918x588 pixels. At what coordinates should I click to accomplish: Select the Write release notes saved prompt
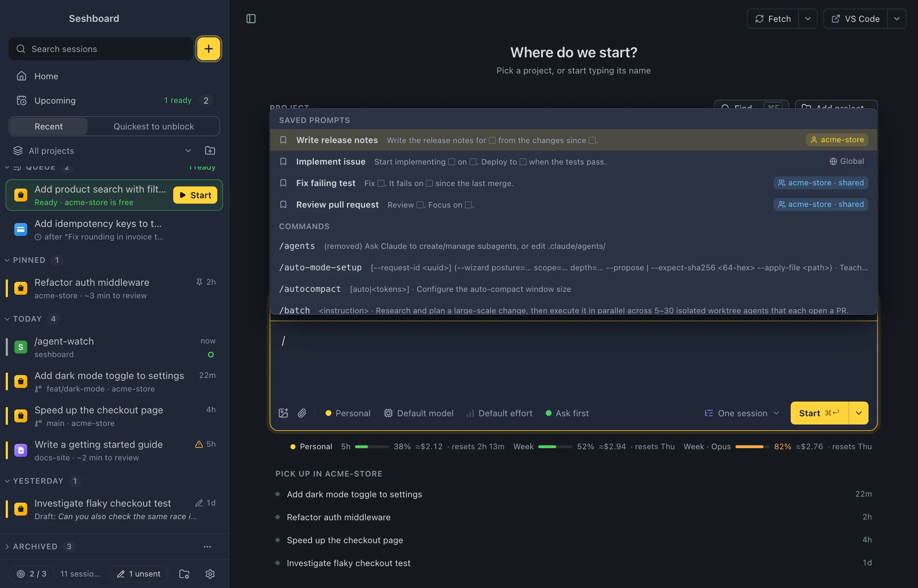pyautogui.click(x=573, y=140)
